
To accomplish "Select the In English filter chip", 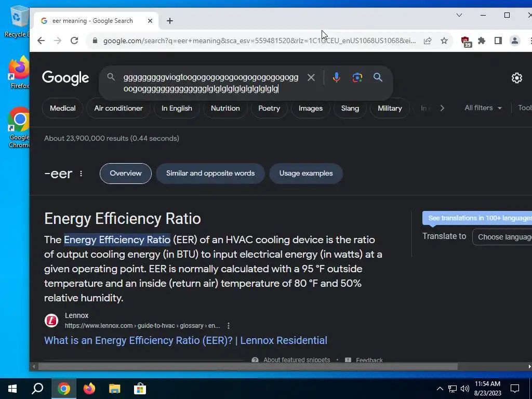I will pos(177,108).
